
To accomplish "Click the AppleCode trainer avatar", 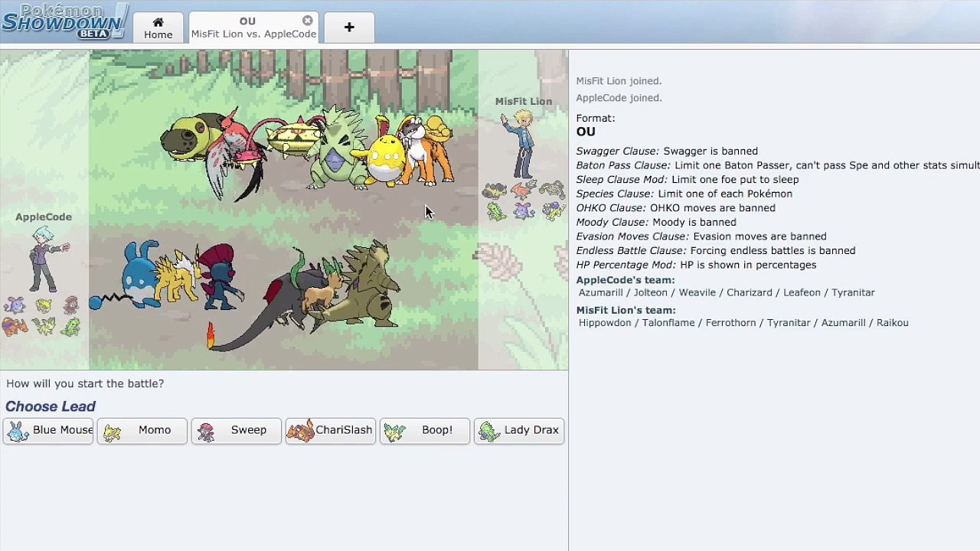I will pos(48,260).
